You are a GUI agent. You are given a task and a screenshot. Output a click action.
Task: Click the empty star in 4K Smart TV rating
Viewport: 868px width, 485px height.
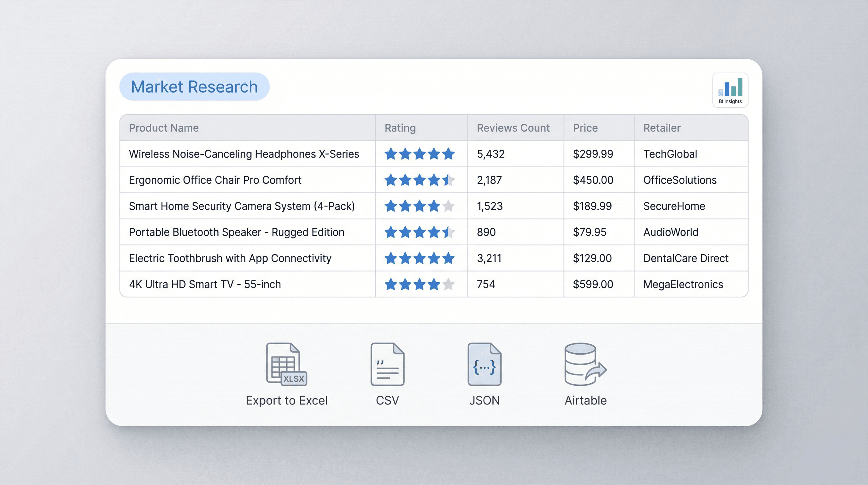click(449, 284)
